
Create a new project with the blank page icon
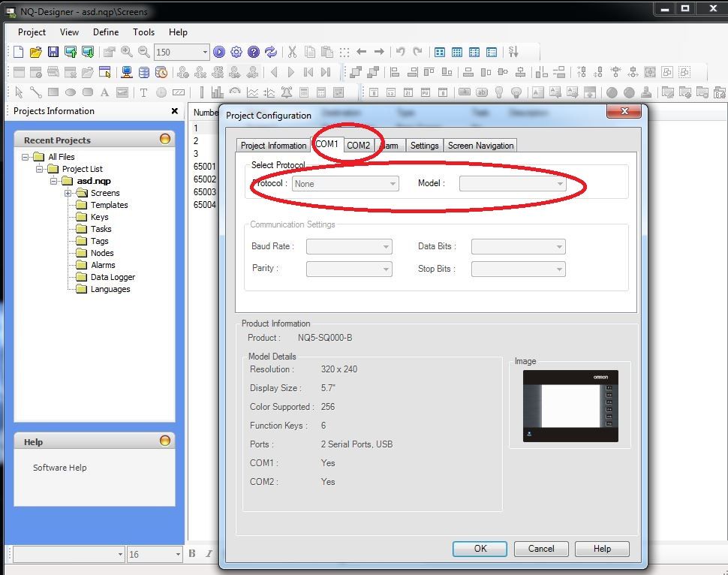point(19,52)
